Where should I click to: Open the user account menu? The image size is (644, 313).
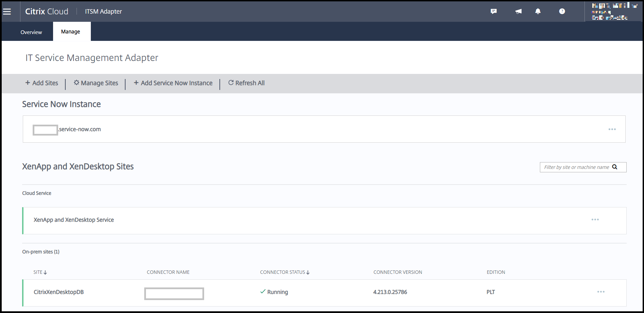click(614, 12)
